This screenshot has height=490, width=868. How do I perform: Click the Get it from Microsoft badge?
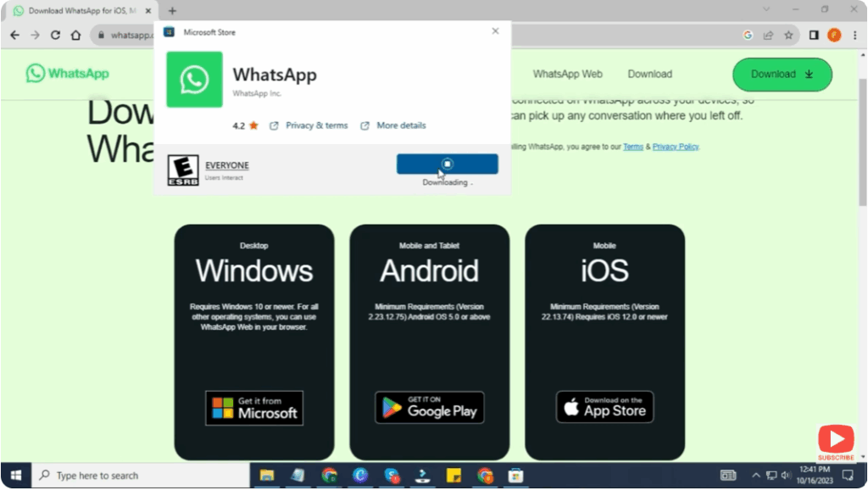click(x=253, y=409)
